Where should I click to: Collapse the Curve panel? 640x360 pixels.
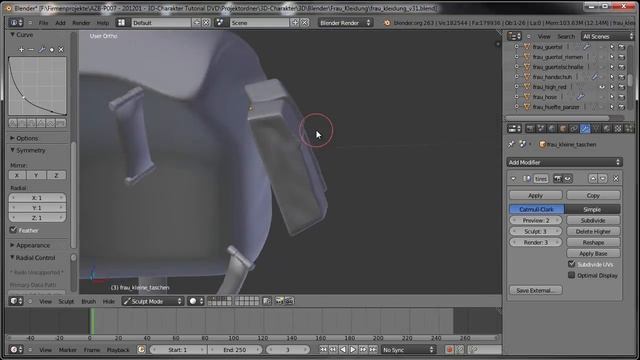[13, 35]
